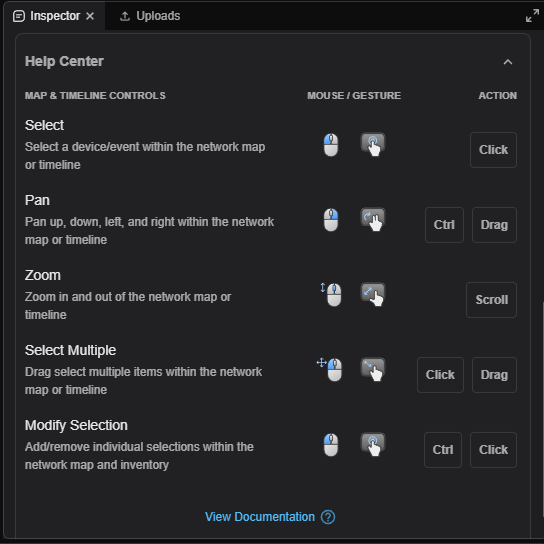This screenshot has height=544, width=544.
Task: Click the mouse icon in the Select row
Action: [331, 145]
